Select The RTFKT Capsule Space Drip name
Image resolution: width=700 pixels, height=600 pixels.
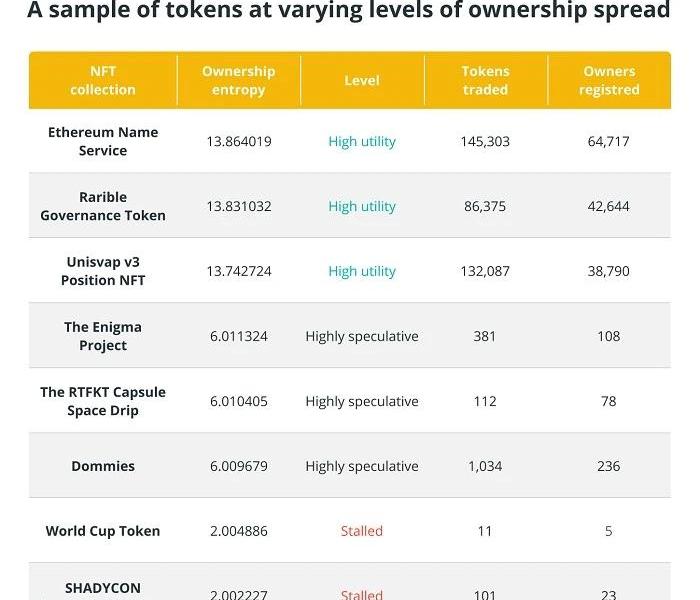[103, 401]
